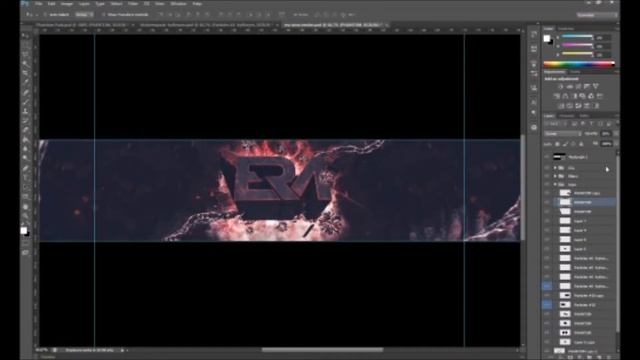Toggle lock transparent pixels

557,144
